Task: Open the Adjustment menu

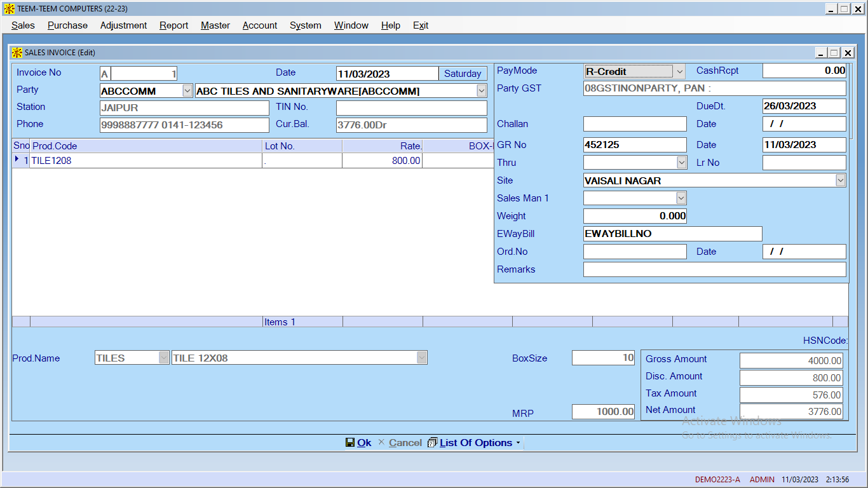Action: tap(123, 25)
